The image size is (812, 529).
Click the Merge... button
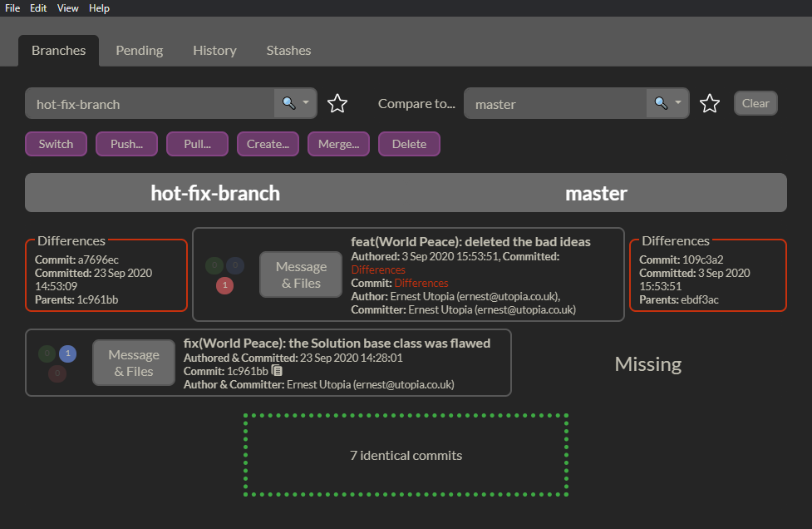pyautogui.click(x=338, y=144)
